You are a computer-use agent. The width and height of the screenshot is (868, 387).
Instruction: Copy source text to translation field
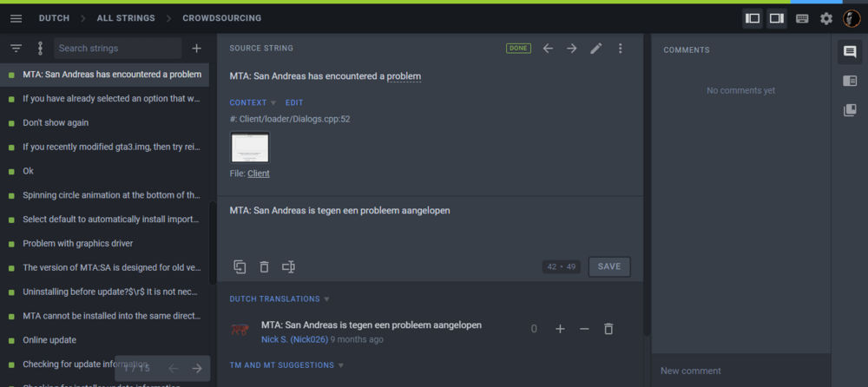[x=240, y=266]
